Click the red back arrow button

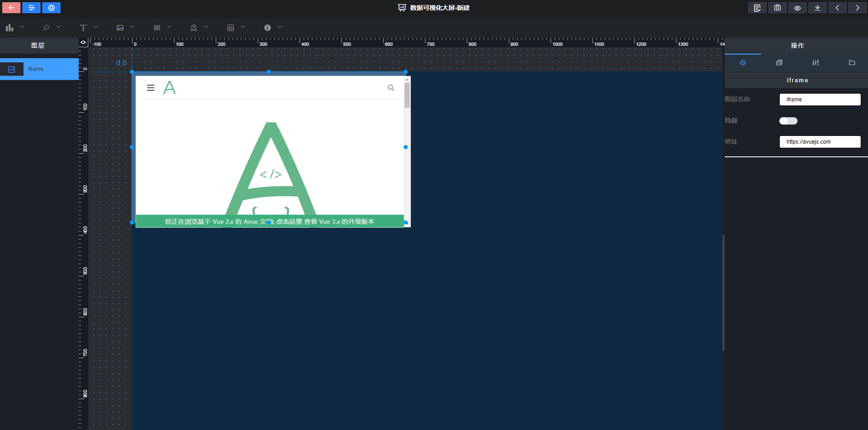[x=11, y=8]
